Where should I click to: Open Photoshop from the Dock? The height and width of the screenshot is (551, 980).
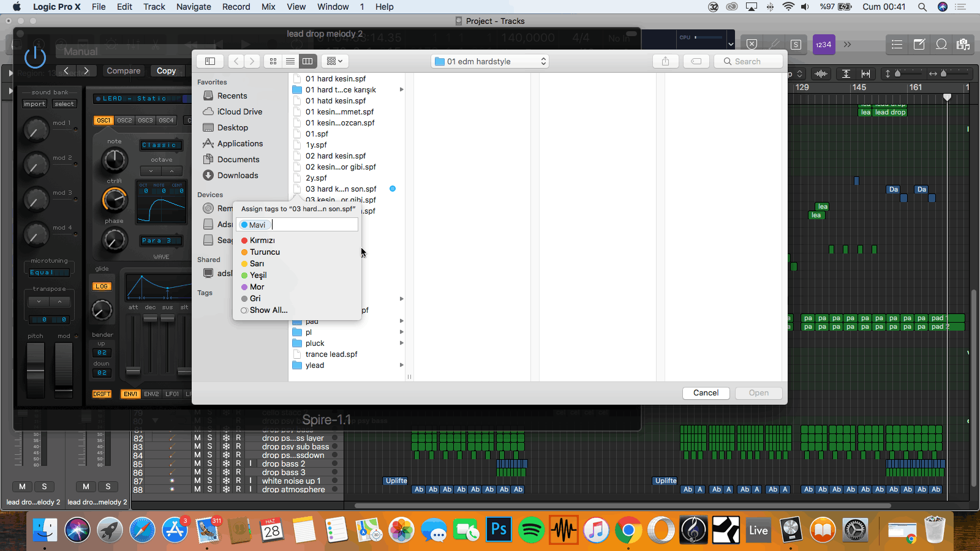point(499,530)
